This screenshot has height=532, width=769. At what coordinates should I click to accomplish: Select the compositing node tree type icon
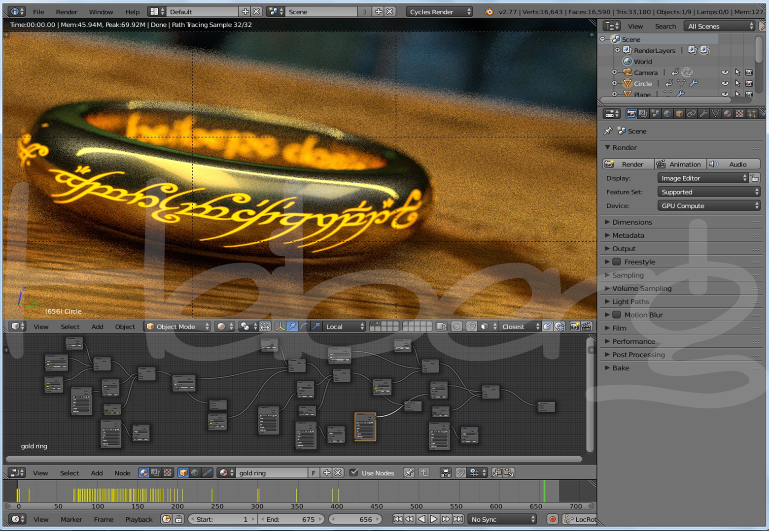click(x=155, y=473)
